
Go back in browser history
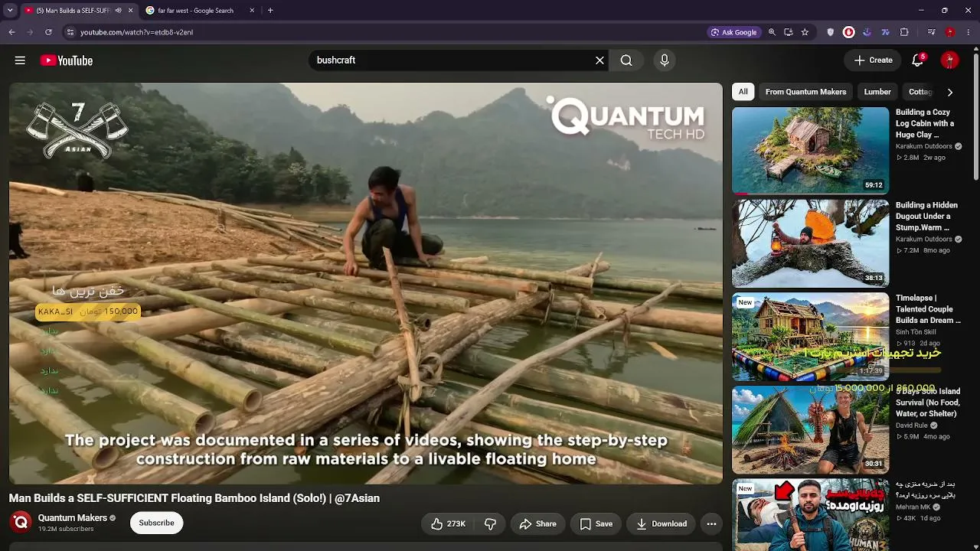(11, 32)
